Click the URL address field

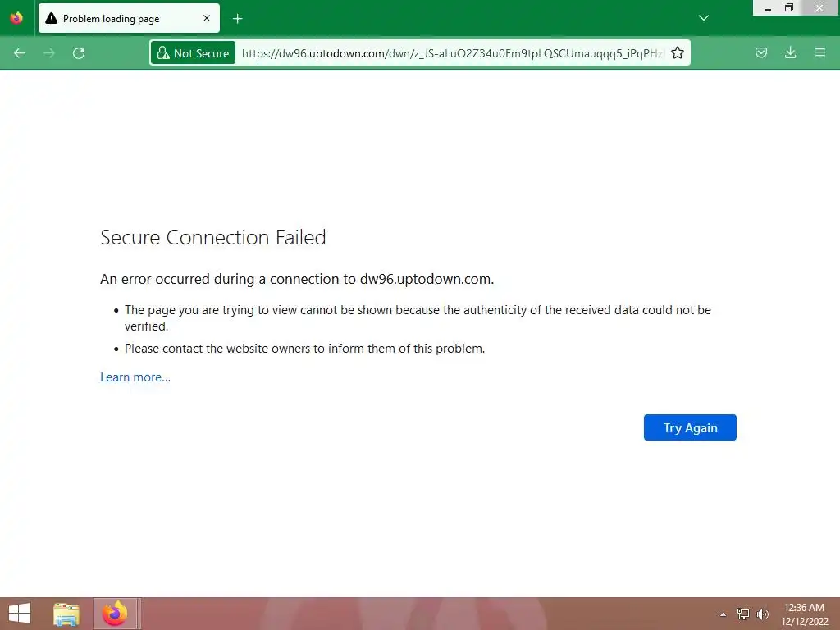451,53
